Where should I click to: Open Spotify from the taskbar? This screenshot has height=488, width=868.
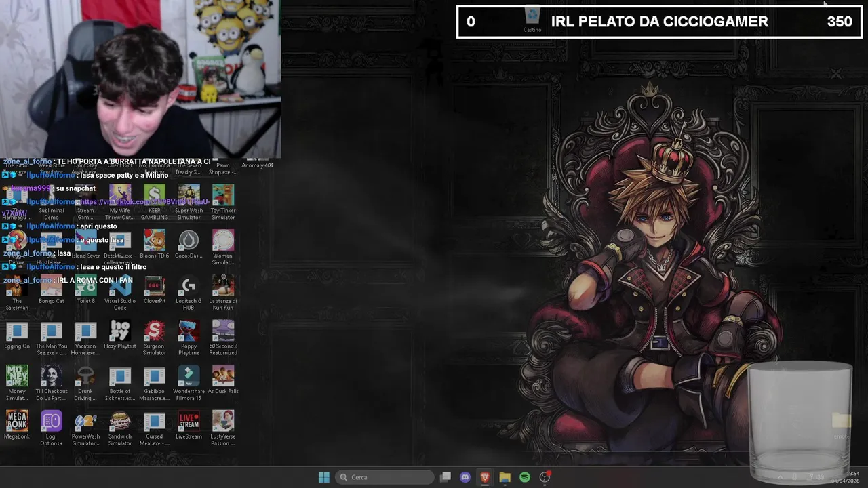coord(524,477)
